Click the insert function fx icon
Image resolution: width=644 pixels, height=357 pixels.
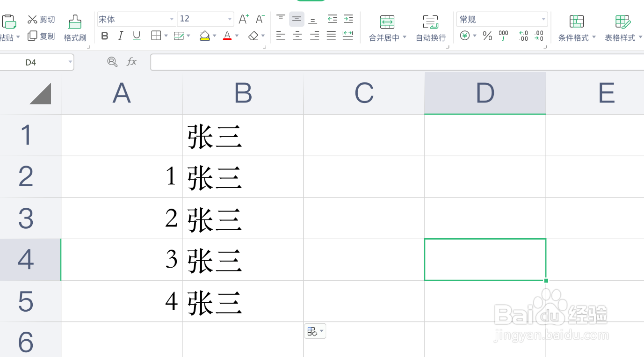coord(132,62)
